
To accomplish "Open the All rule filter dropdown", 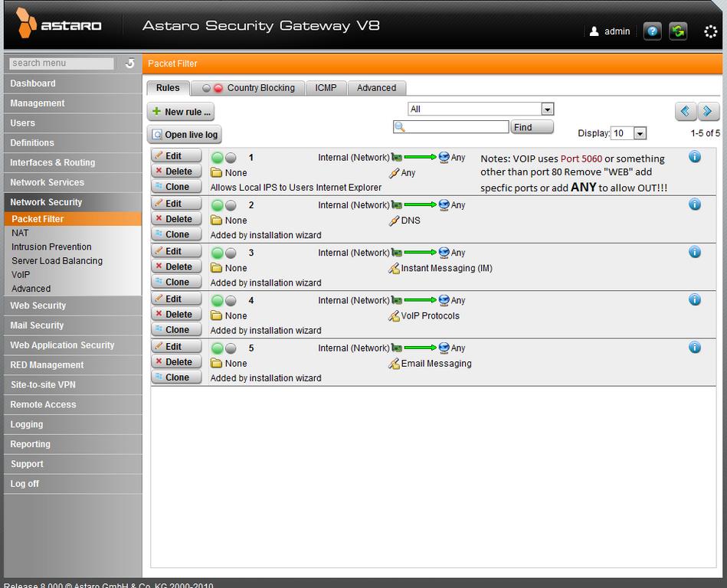I will (481, 109).
